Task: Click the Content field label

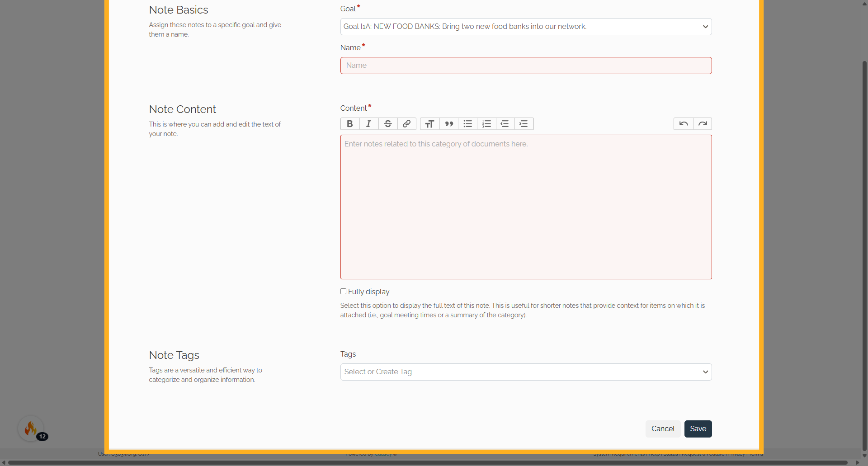Action: (354, 108)
